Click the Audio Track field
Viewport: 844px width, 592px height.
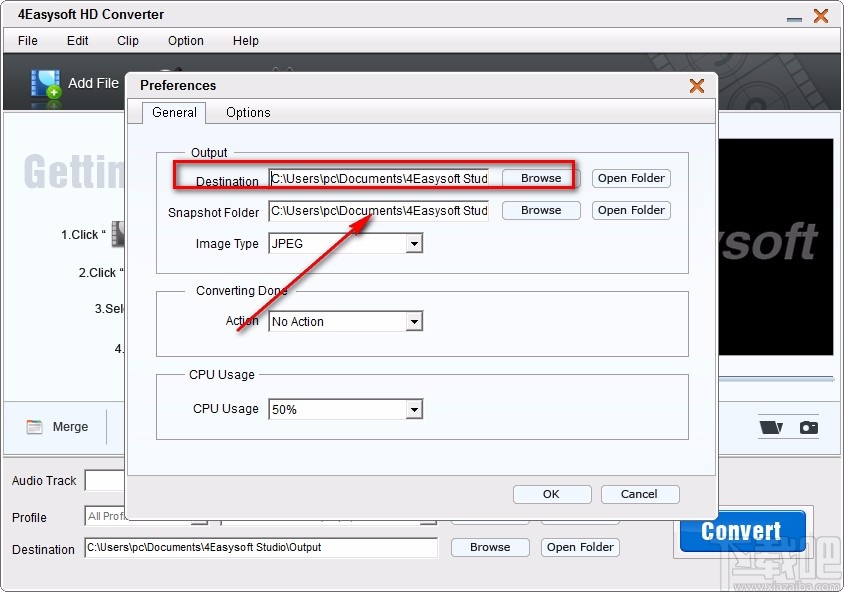(x=104, y=481)
